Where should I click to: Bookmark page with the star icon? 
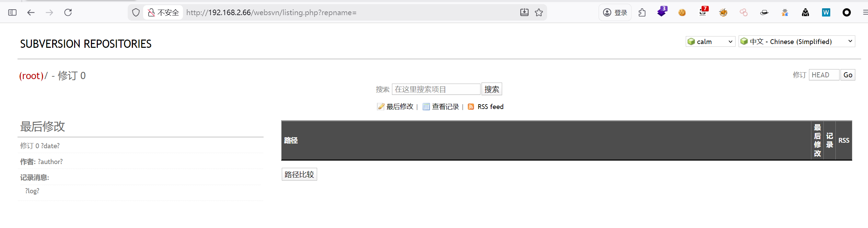[x=539, y=13]
